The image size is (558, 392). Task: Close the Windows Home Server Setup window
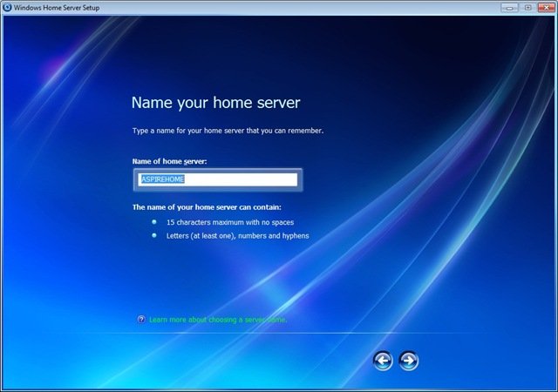click(x=547, y=8)
